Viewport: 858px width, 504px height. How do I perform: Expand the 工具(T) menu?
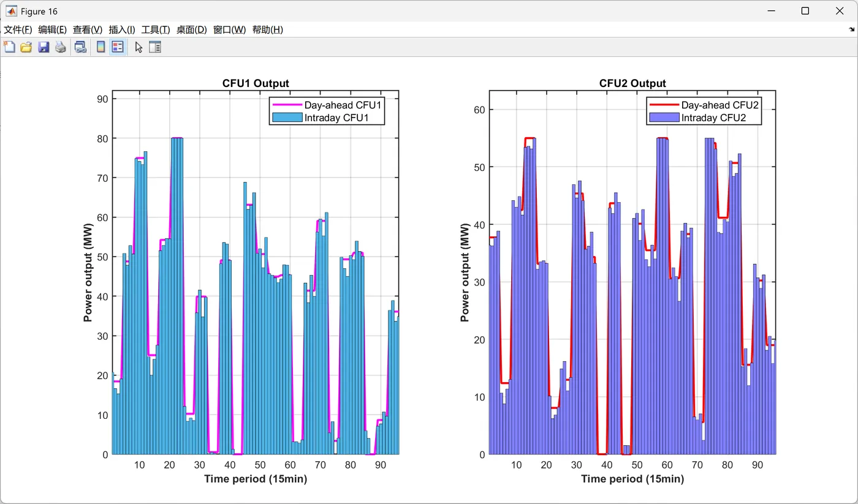point(156,29)
